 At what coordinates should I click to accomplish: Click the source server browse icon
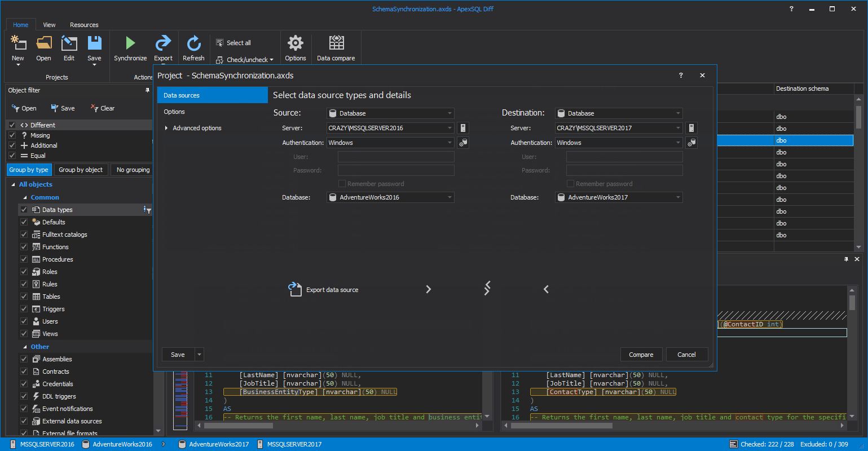[462, 128]
